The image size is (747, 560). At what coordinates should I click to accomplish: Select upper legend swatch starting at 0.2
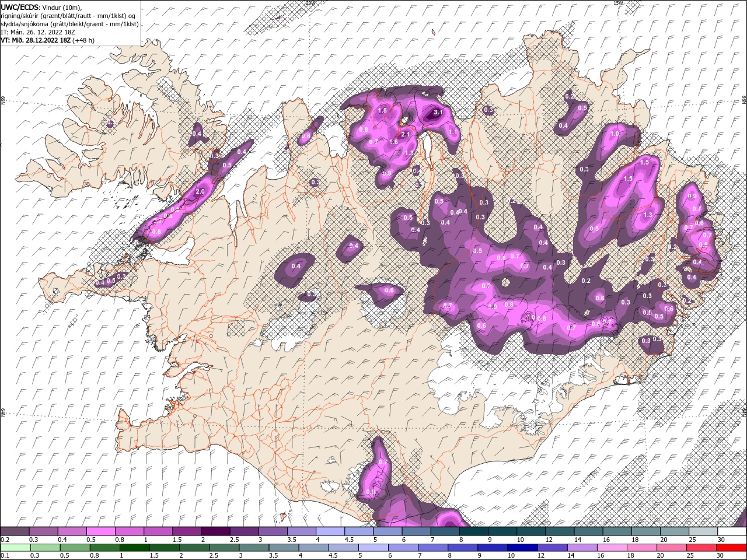click(15, 531)
